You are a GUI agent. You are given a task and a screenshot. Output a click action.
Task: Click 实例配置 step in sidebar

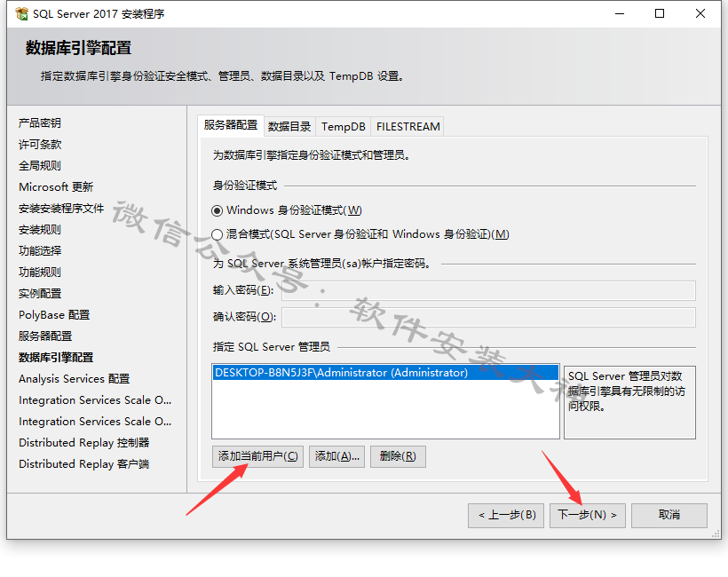click(40, 294)
